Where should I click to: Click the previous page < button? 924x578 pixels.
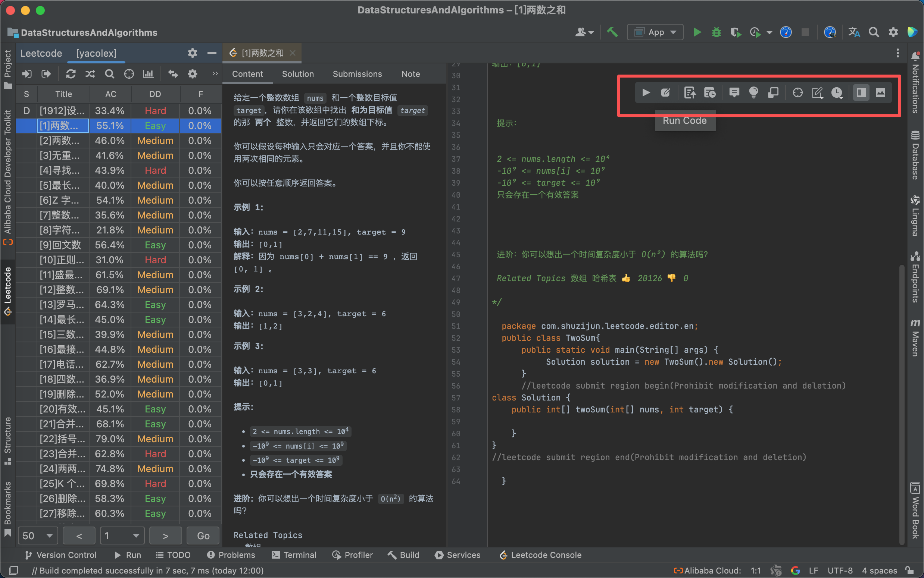click(79, 535)
